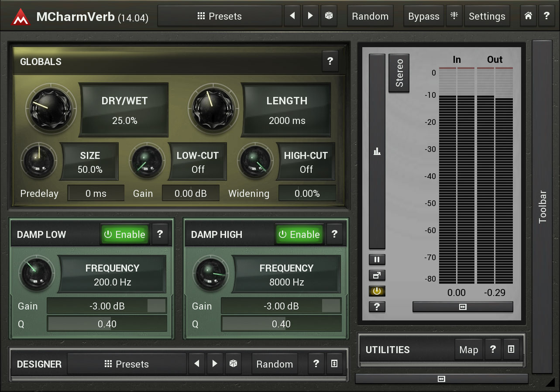
Task: Click the meter histogram icon button
Action: point(377,151)
